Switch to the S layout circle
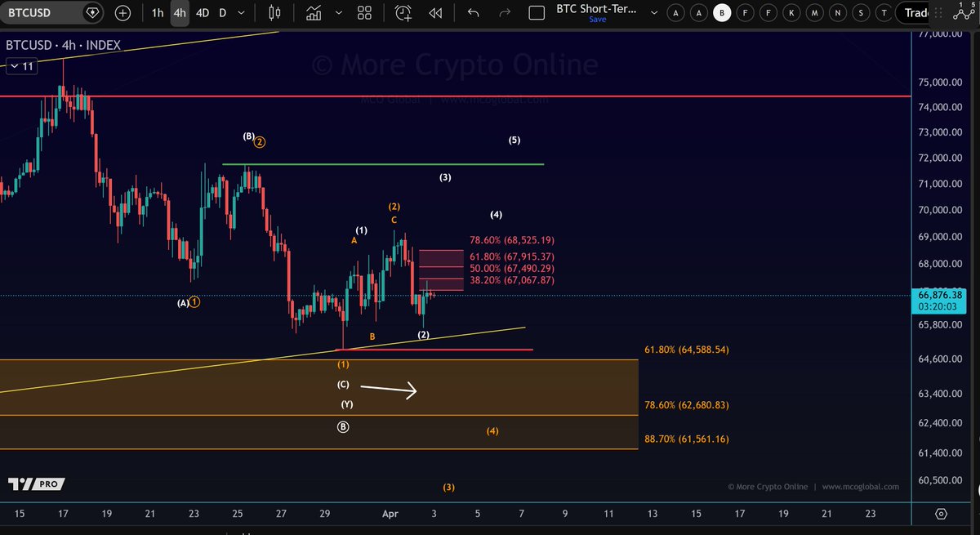Screen dimensions: 980x535 click(861, 13)
